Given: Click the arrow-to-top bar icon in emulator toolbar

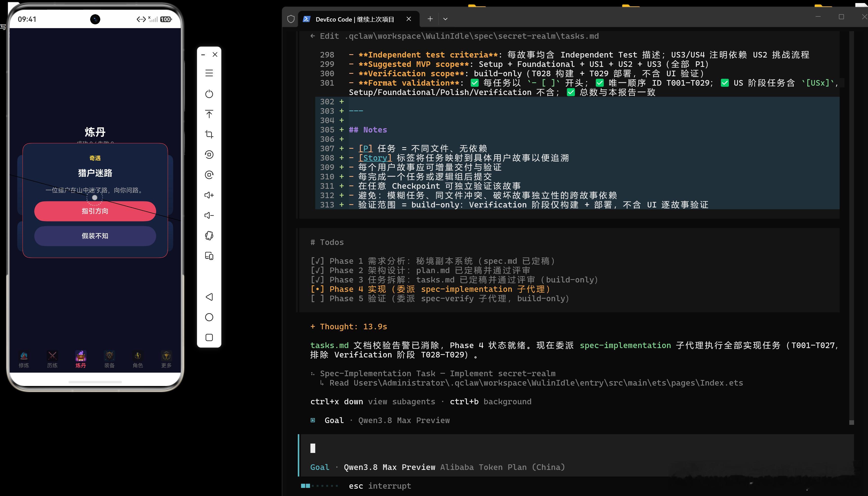Looking at the screenshot, I should click(x=209, y=114).
